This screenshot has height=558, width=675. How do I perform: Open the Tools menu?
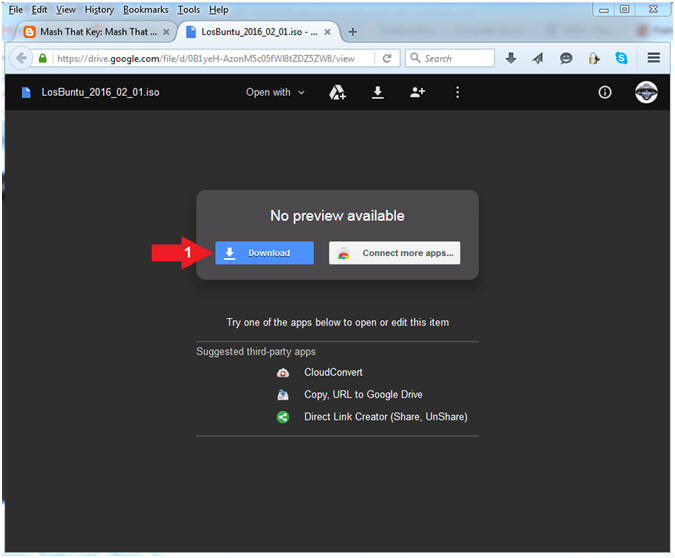[189, 9]
